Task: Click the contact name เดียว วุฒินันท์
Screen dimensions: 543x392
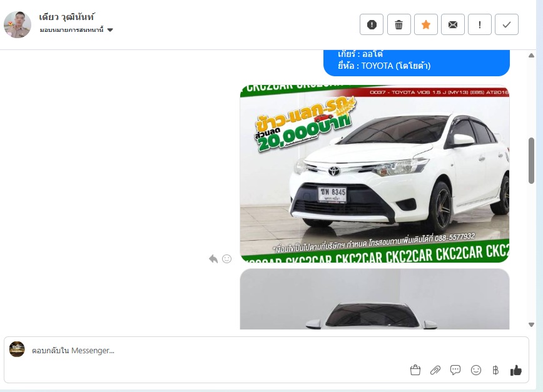Action: 66,17
